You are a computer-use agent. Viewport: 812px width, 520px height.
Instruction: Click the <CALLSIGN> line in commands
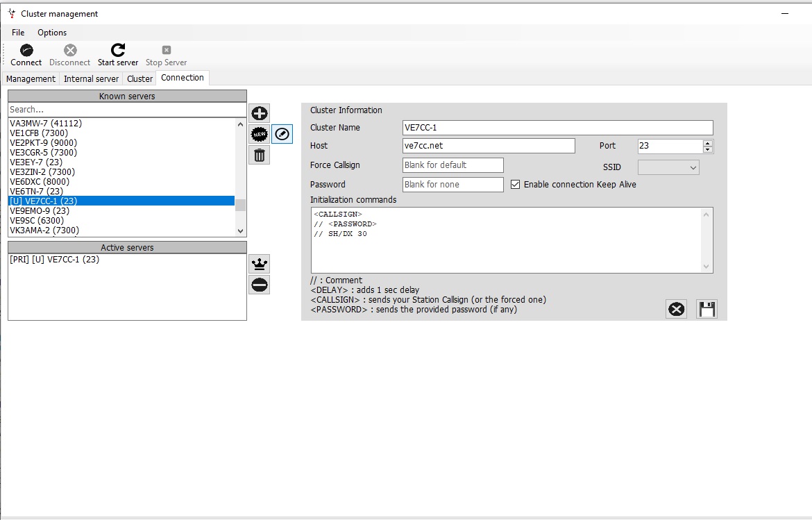[338, 214]
